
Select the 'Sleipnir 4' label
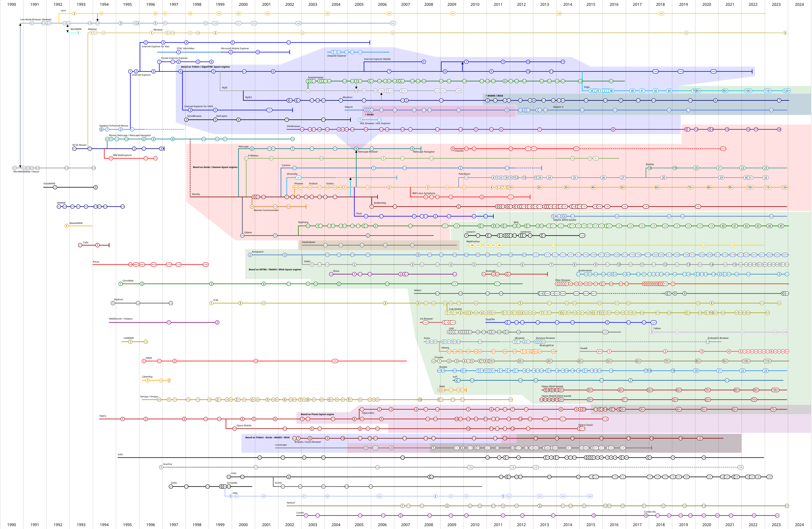tap(558, 107)
